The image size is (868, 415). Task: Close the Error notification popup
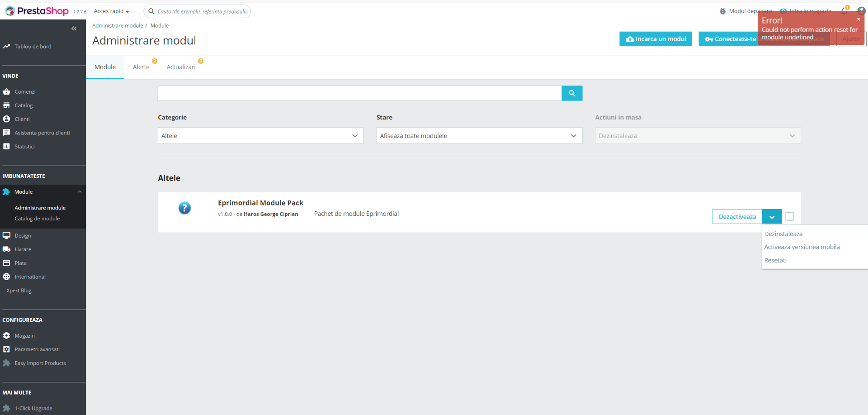coord(859,19)
